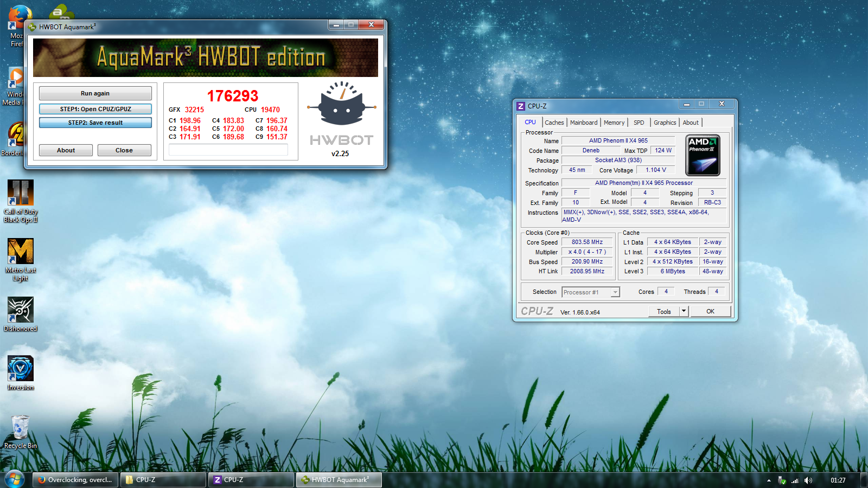Screen dimensions: 868x488
Task: Open the CPU-Z folder taskbar item
Action: (x=163, y=480)
